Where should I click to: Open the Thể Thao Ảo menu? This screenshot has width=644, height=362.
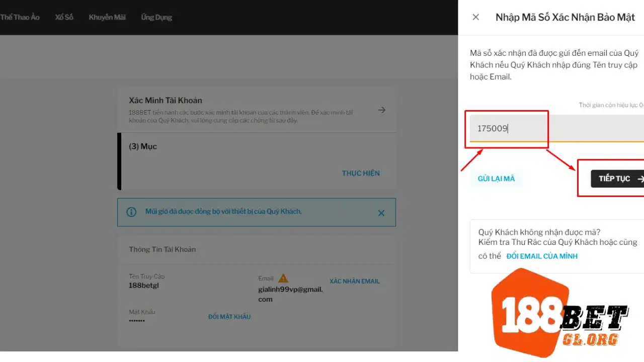tap(20, 17)
